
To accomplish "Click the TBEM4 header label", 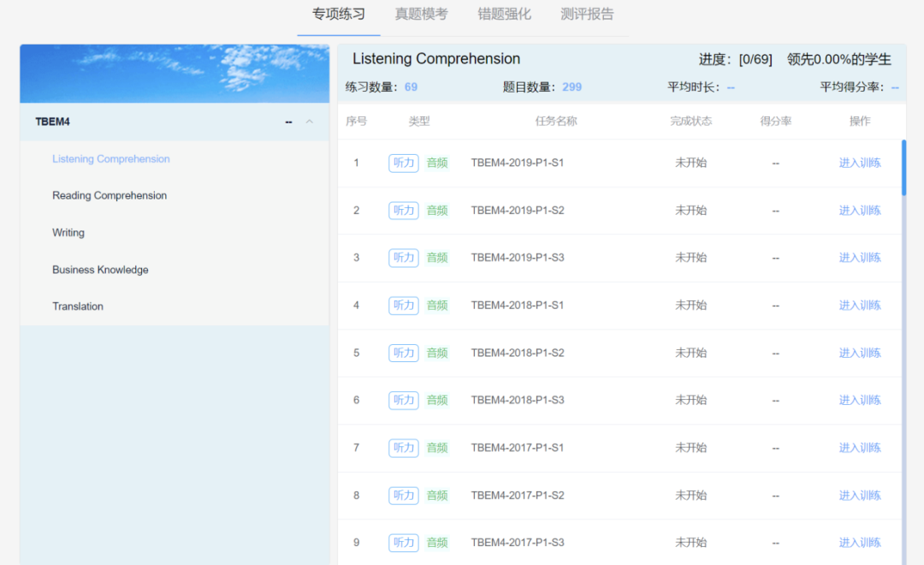I will pos(53,122).
